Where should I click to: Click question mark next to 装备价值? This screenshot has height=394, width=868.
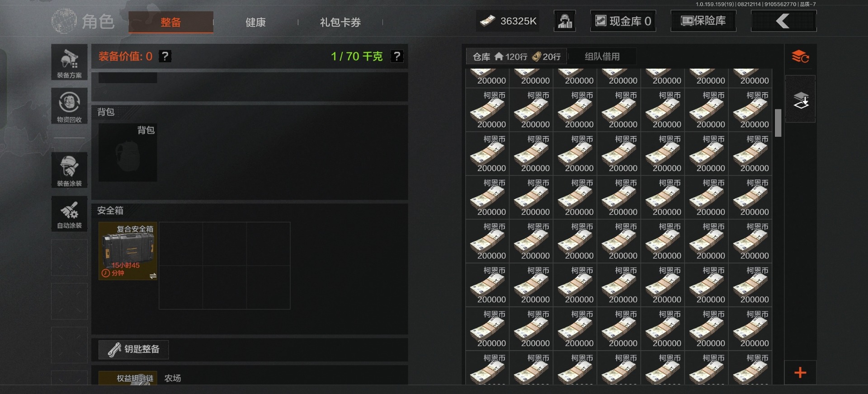pyautogui.click(x=165, y=56)
